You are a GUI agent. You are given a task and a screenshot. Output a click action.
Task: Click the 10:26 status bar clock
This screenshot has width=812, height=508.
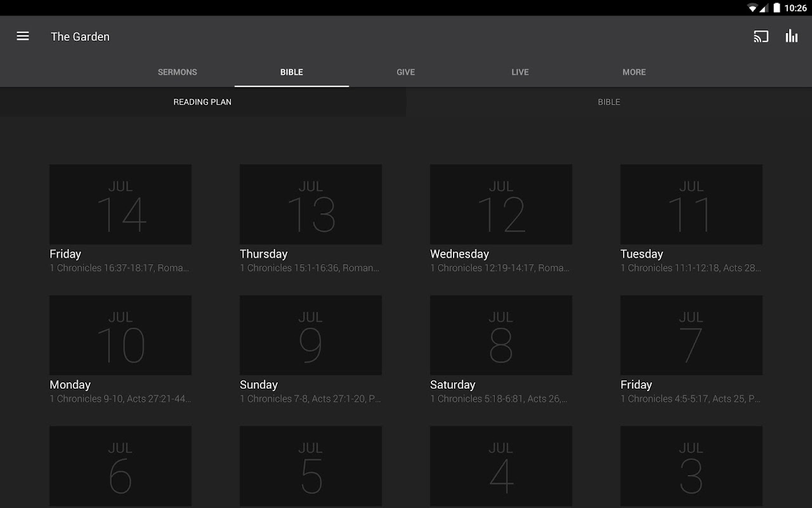pos(796,8)
